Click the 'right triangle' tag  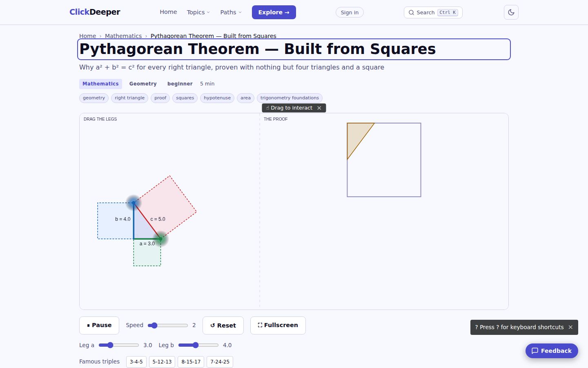[x=129, y=98]
